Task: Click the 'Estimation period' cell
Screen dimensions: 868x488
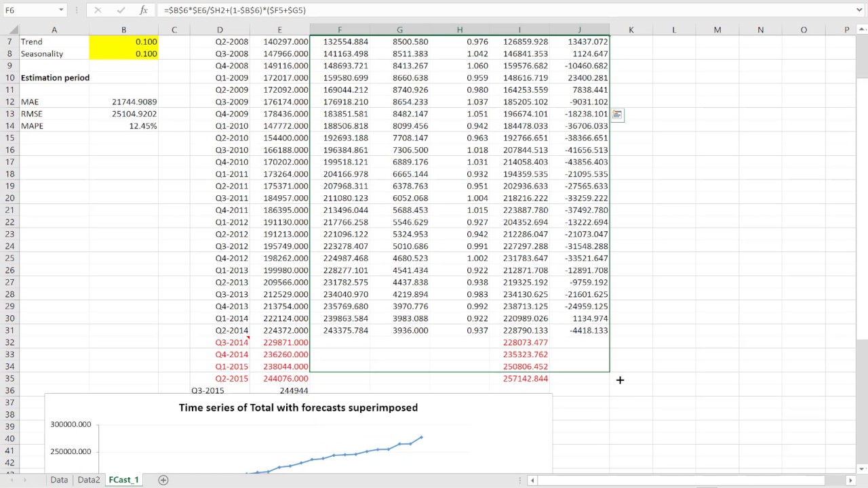Action: (55, 78)
